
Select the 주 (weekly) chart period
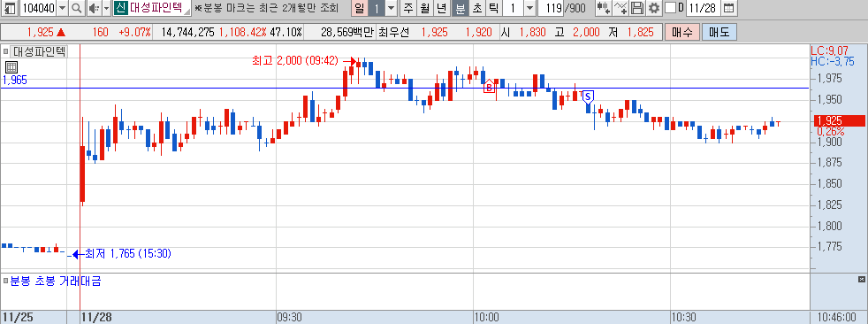tap(408, 8)
